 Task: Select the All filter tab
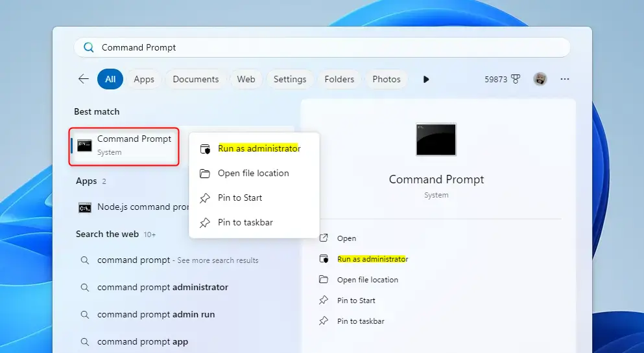(x=110, y=79)
